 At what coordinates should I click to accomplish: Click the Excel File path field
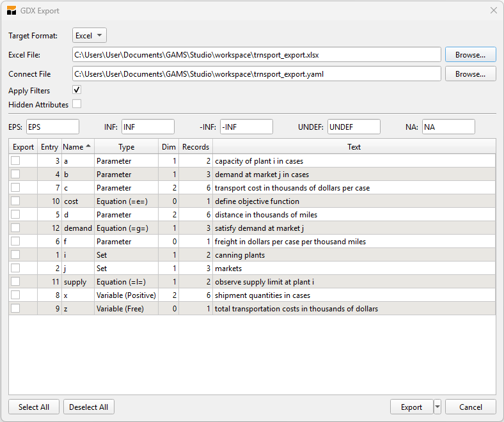point(256,55)
